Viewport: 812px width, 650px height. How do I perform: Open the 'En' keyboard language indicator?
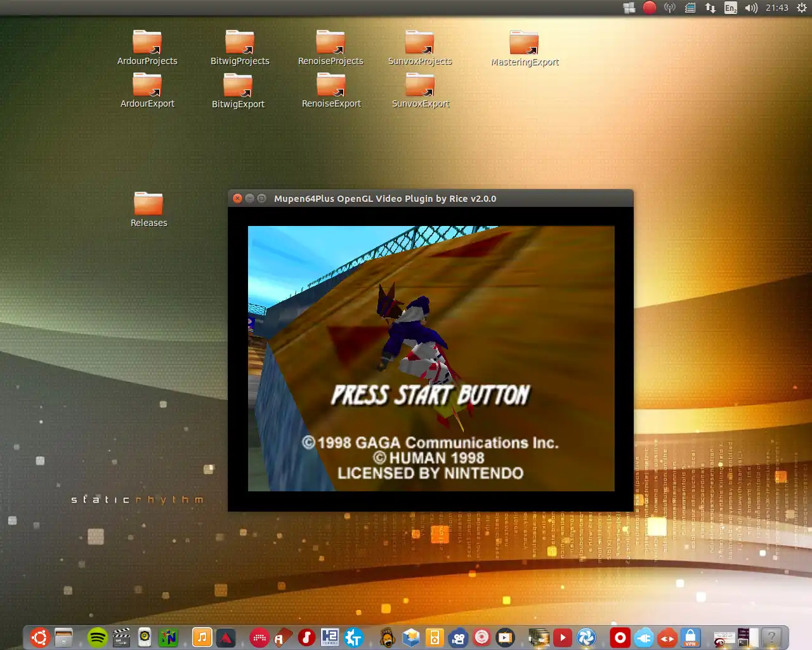coord(731,8)
